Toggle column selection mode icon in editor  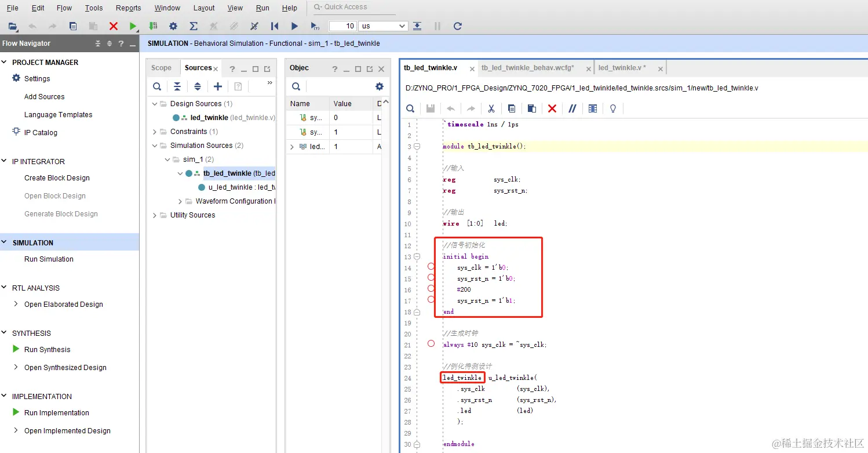593,108
